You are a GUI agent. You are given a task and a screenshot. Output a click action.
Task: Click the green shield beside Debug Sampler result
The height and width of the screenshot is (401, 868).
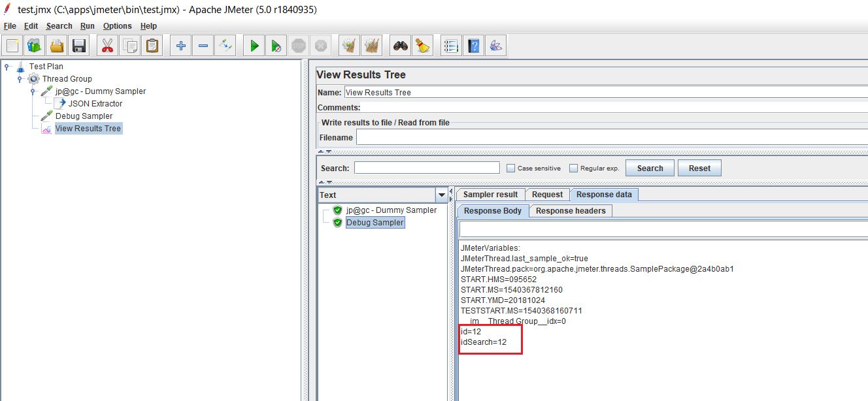(338, 223)
